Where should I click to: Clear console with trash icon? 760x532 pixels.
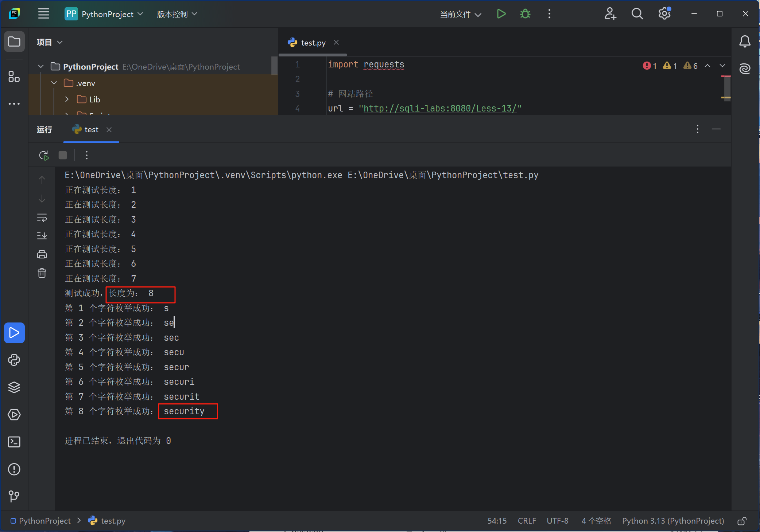point(42,273)
